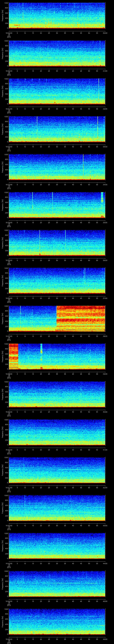This screenshot has width=114, height=644.
Task: Click the 16:40:00 start time label
Action: pyautogui.click(x=9, y=450)
